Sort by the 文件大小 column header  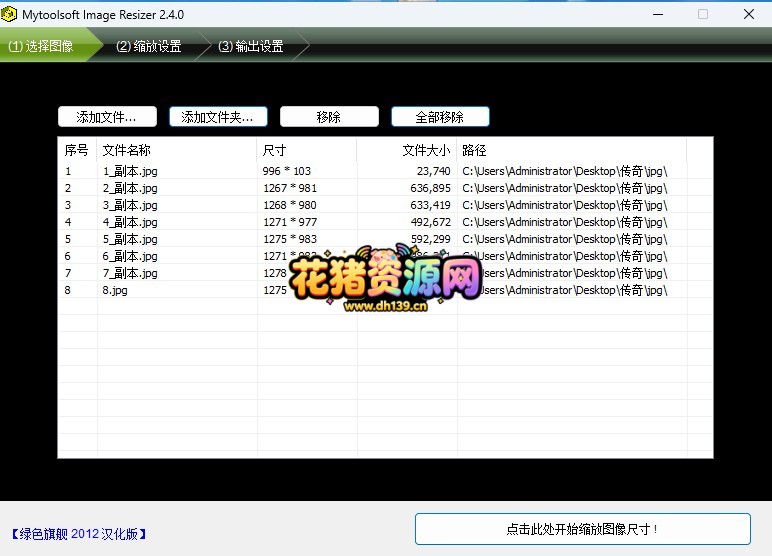pyautogui.click(x=407, y=150)
